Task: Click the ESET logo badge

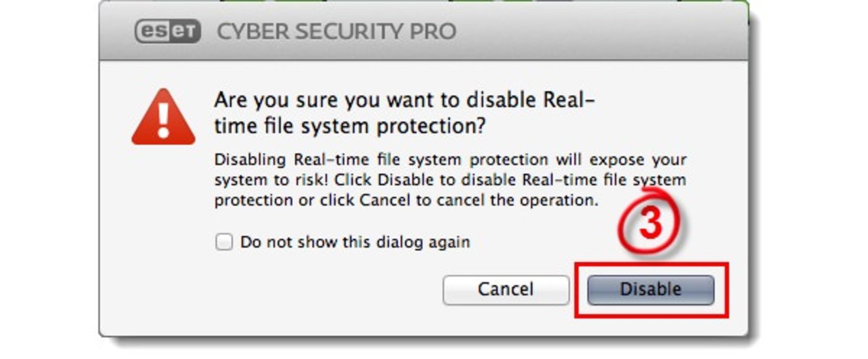Action: 168,31
